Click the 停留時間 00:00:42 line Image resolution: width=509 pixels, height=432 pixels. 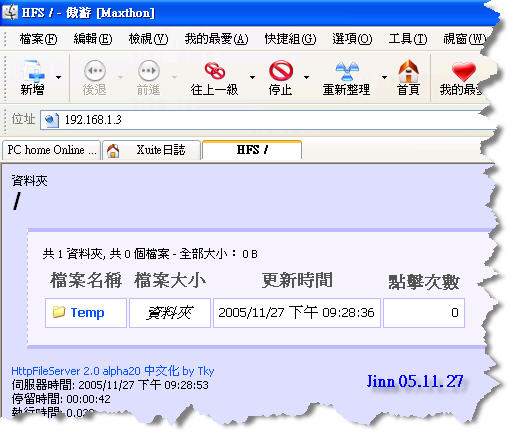point(61,399)
